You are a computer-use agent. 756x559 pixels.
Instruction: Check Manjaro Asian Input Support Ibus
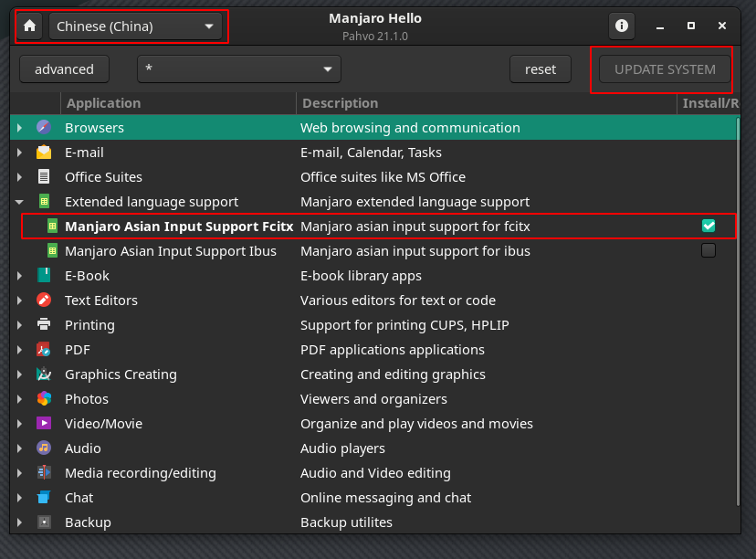point(709,250)
